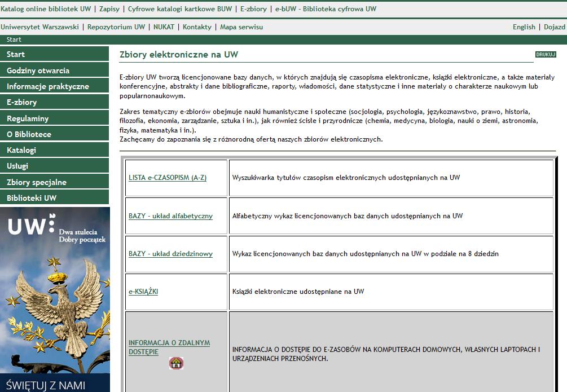Screen dimensions: 567x392
Task: Click the UW eagle anniversary banner
Action: tap(55, 299)
